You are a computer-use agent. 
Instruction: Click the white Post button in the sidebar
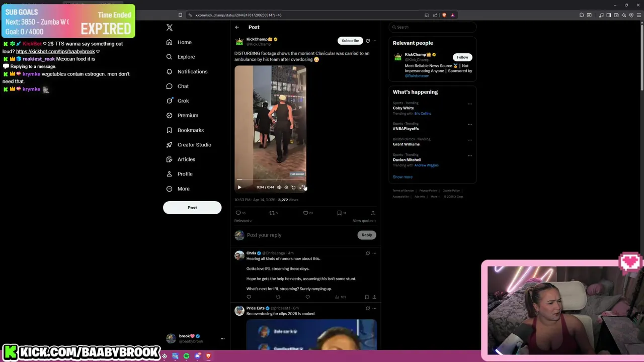pyautogui.click(x=192, y=208)
